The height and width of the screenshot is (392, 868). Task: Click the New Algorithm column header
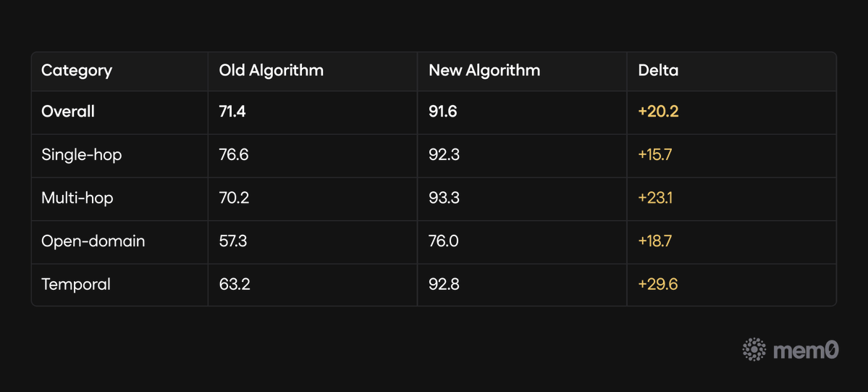click(484, 70)
